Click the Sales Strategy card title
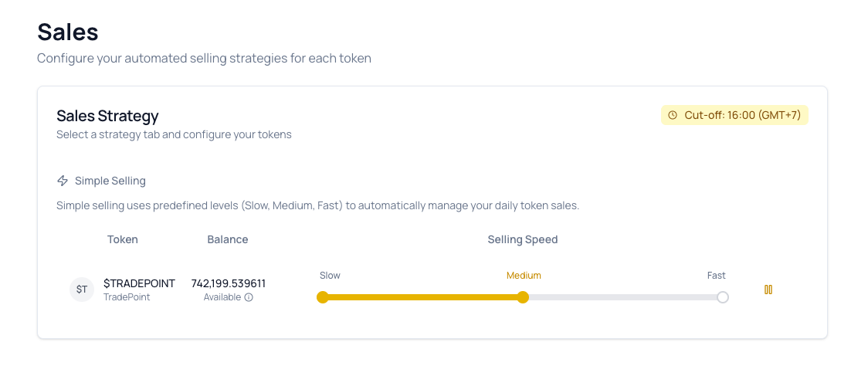868x376 pixels. (x=107, y=116)
